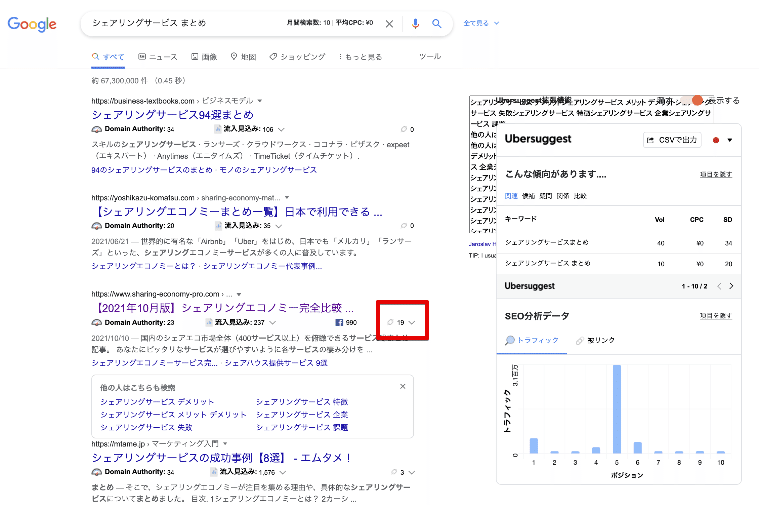759x505 pixels.
Task: Click backlink icon on business-textbooks.com result row
Action: coord(404,129)
